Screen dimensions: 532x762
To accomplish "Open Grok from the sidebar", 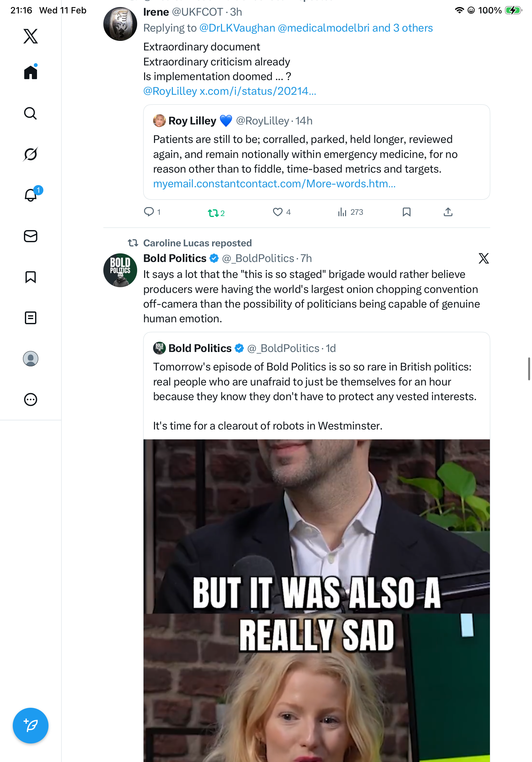I will click(x=31, y=154).
